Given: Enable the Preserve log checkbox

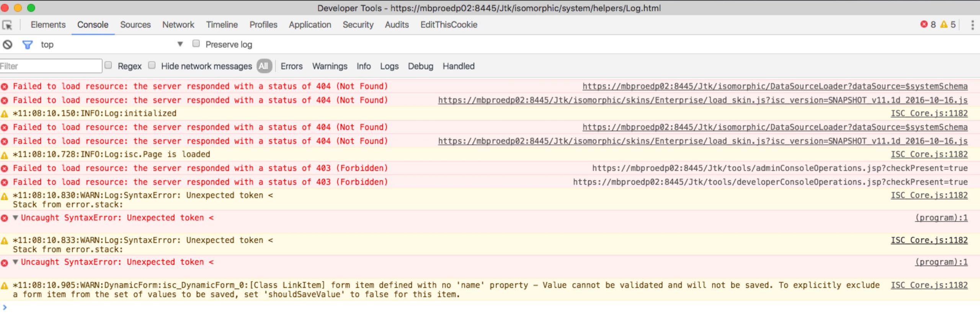Looking at the screenshot, I should point(196,44).
